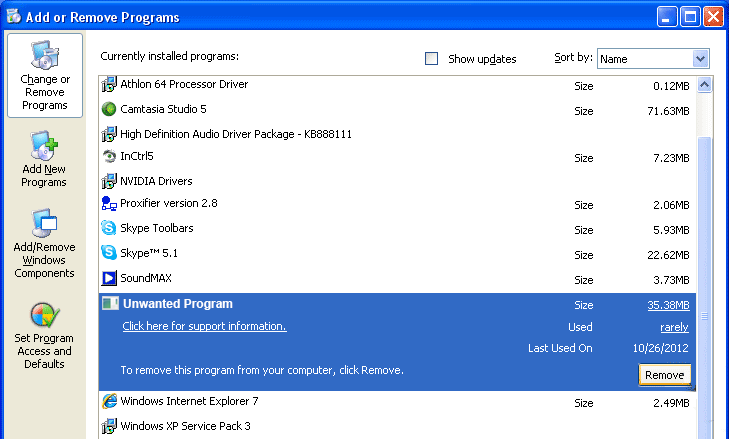Image resolution: width=729 pixels, height=439 pixels.
Task: Click the Last Used On label
Action: click(x=560, y=348)
